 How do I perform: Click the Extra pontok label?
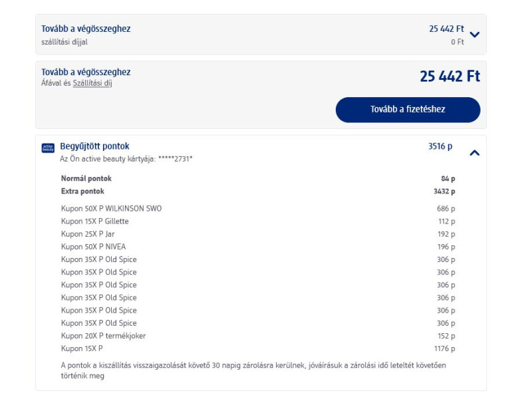pos(82,192)
